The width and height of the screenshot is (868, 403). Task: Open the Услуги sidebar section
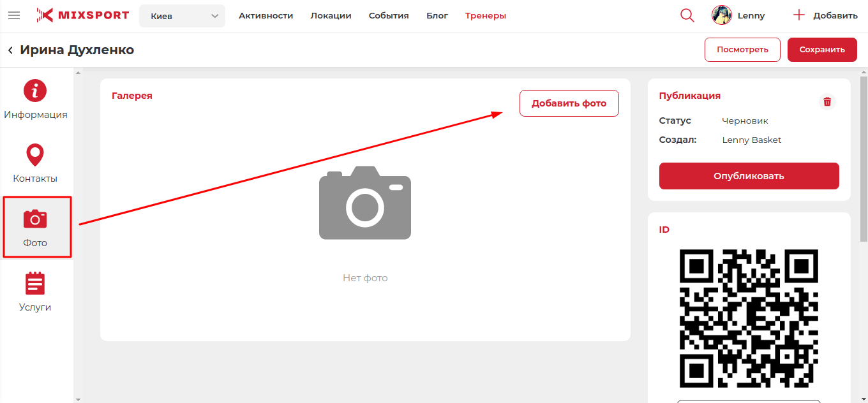(35, 292)
